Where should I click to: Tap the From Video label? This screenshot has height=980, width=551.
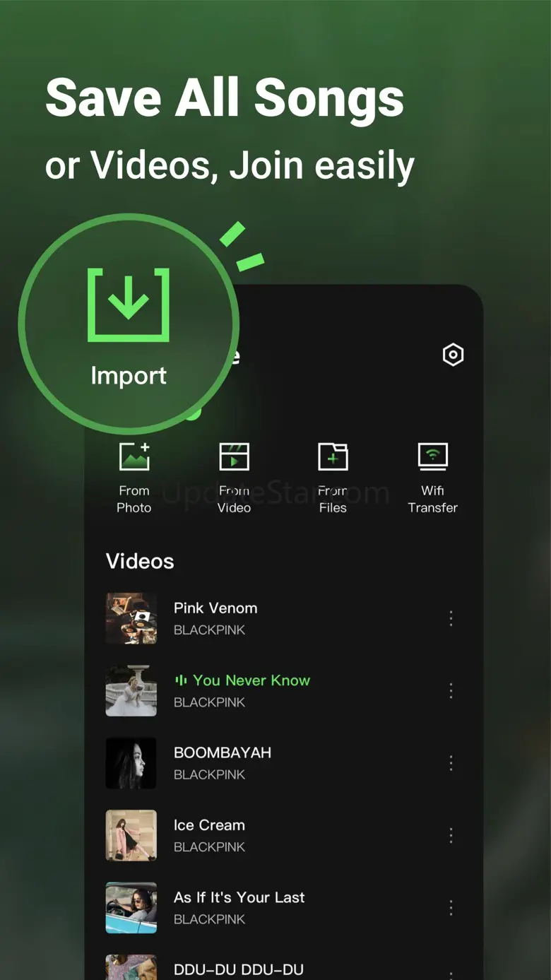234,499
